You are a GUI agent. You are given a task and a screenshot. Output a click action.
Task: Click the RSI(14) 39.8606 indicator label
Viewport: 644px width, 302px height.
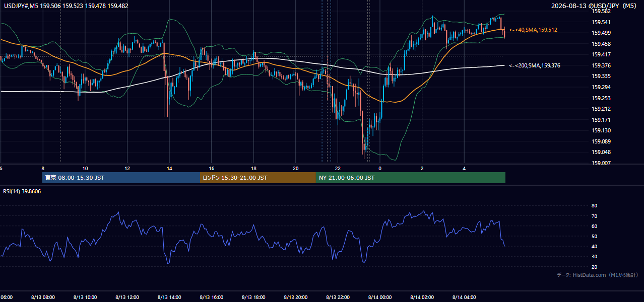(22, 191)
